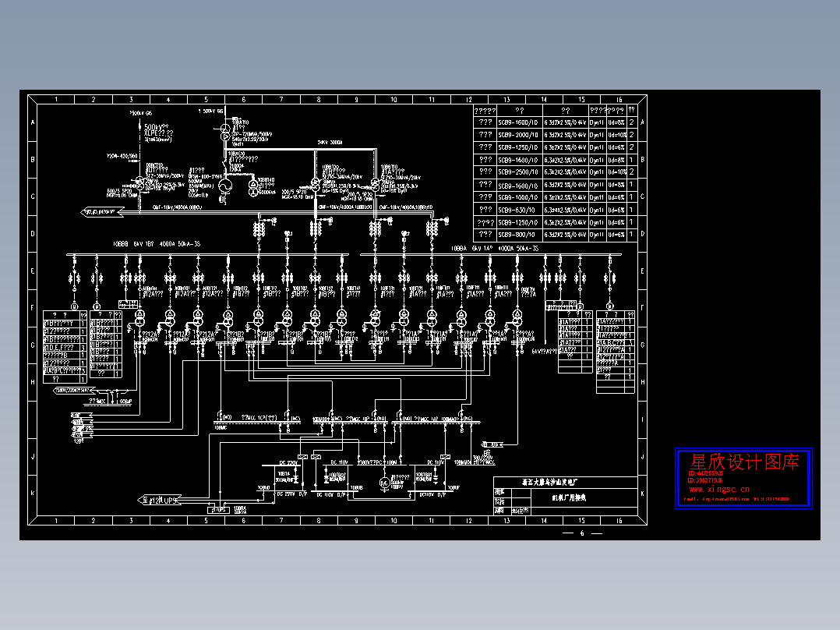Click the 10BUD DC panel label
840x630 pixels.
point(263,488)
